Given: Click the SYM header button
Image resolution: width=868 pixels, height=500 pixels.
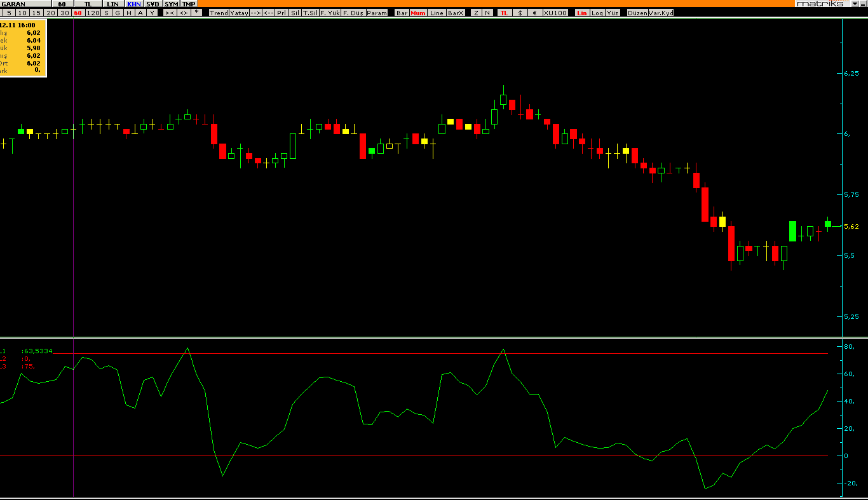Looking at the screenshot, I should coord(172,4).
